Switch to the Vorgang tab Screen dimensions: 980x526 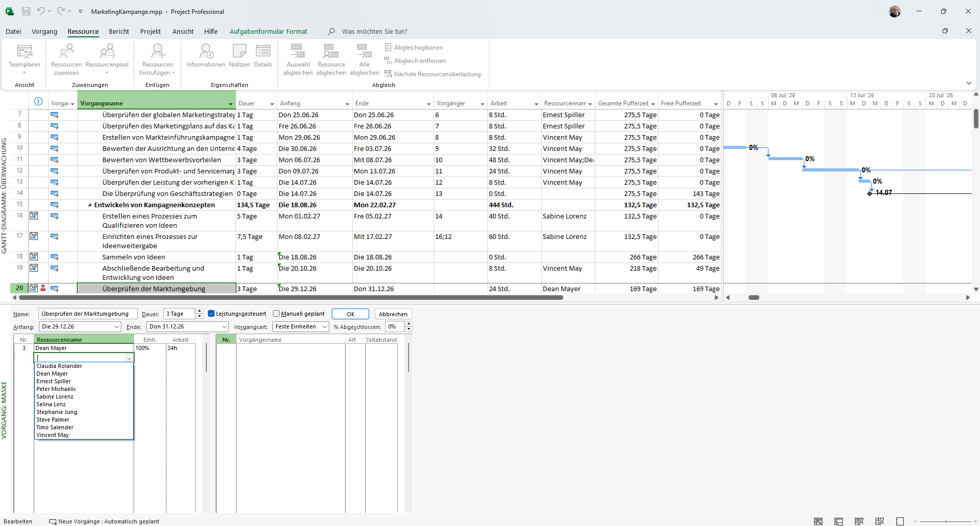tap(45, 32)
